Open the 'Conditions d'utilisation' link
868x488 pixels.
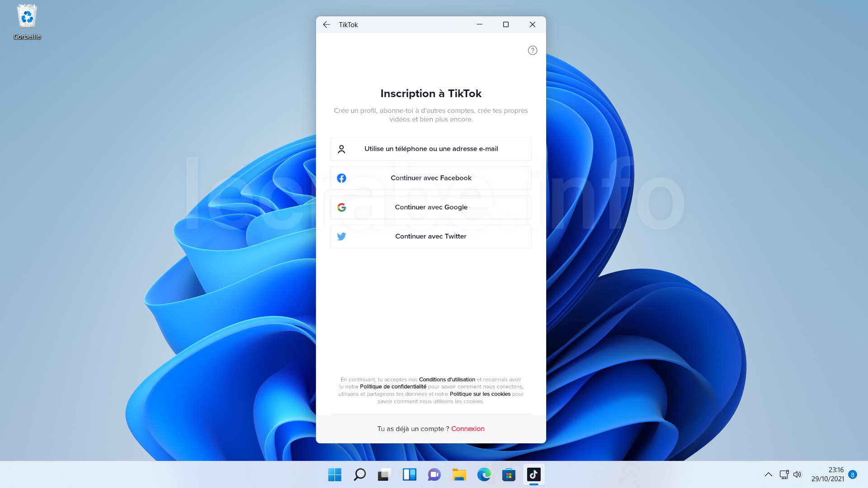point(447,380)
